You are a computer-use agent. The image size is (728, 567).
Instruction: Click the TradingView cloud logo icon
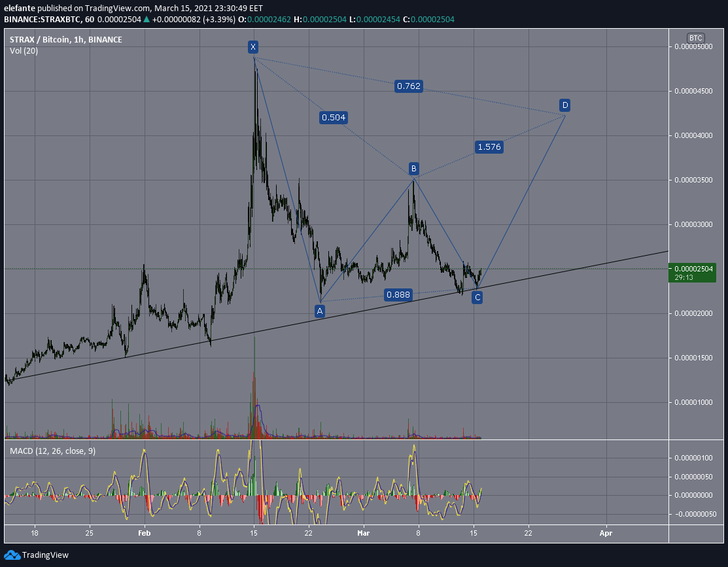tap(12, 555)
